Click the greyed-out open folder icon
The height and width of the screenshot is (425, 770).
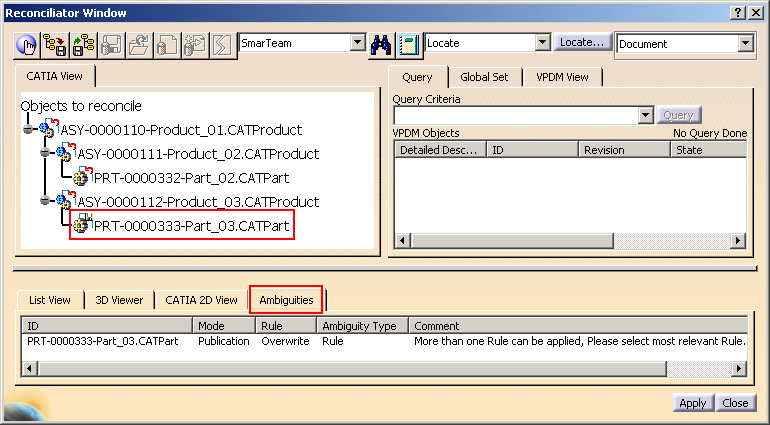tap(139, 44)
